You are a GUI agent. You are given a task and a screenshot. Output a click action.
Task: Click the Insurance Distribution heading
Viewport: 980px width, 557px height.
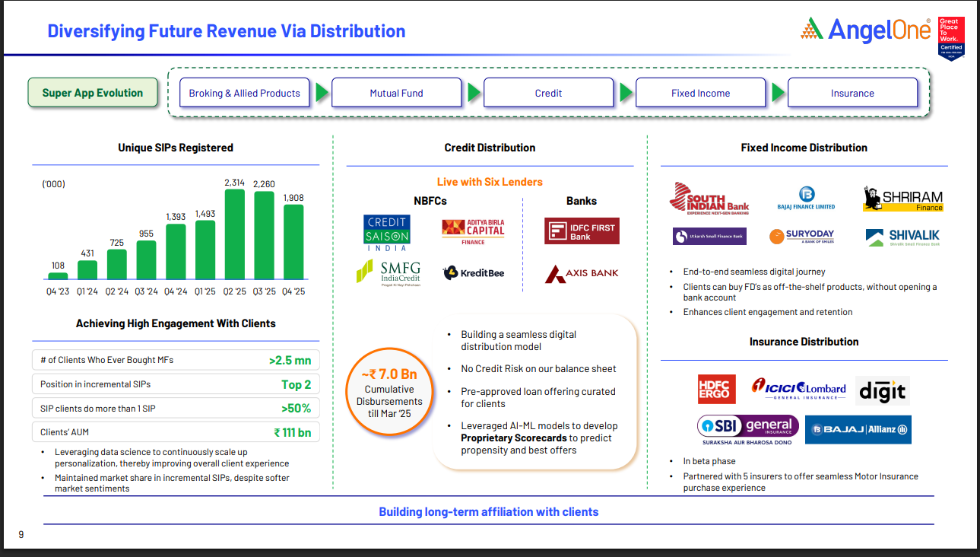coord(804,342)
